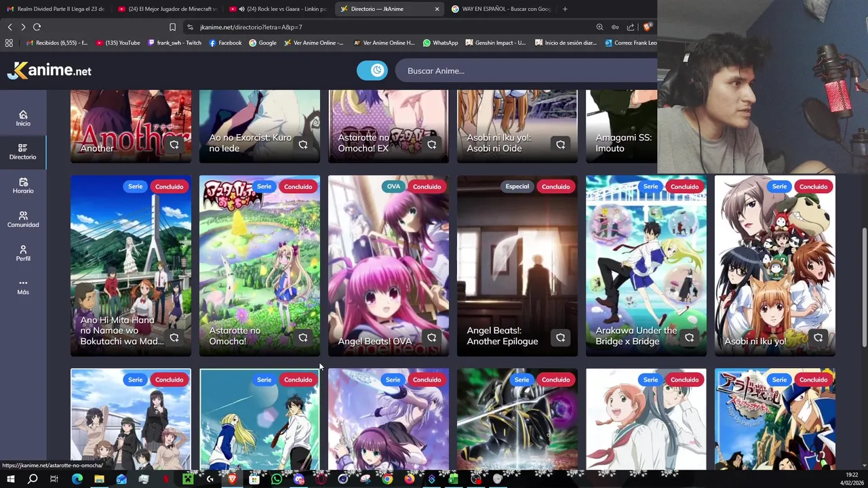Screen dimensions: 868x488
Task: Click the add icon on Angel Beats! OVA card
Action: click(432, 338)
